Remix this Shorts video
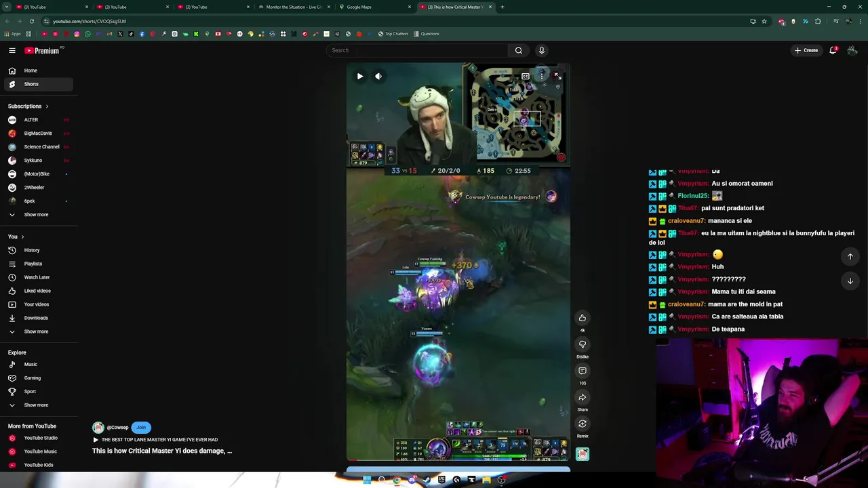The width and height of the screenshot is (868, 488). (582, 424)
